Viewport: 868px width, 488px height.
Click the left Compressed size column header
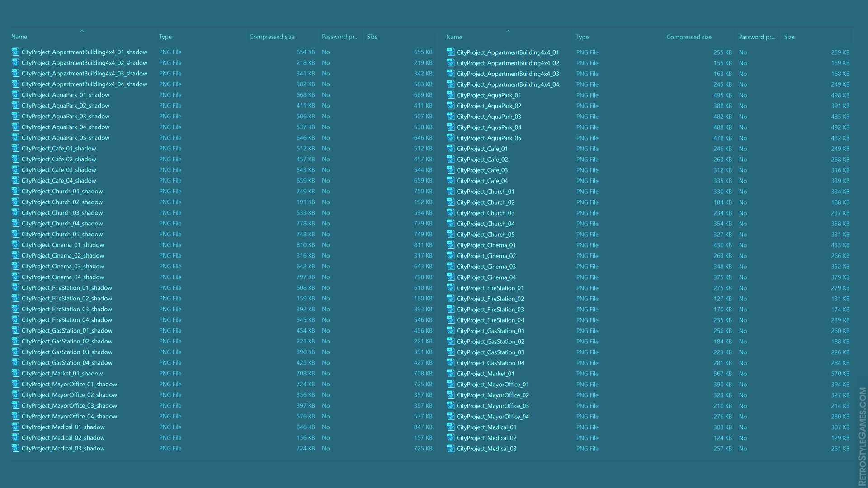pos(272,37)
